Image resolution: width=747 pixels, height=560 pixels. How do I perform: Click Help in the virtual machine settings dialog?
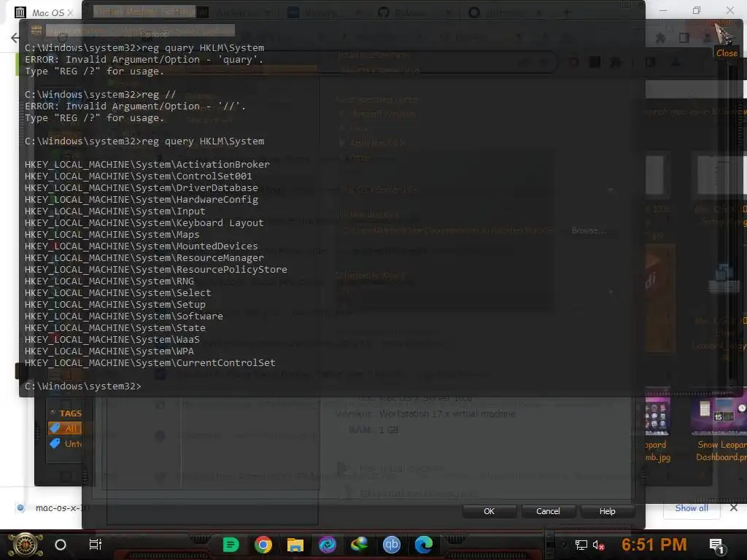click(607, 511)
